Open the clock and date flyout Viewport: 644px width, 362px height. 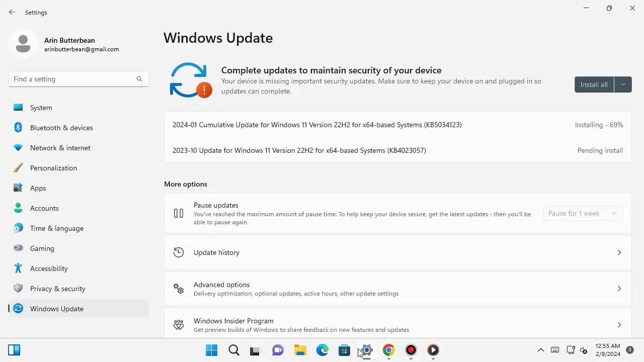pos(608,350)
